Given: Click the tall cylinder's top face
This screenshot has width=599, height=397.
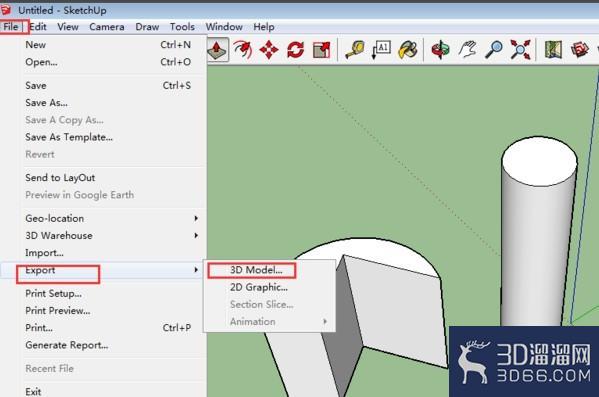Looking at the screenshot, I should [x=539, y=161].
